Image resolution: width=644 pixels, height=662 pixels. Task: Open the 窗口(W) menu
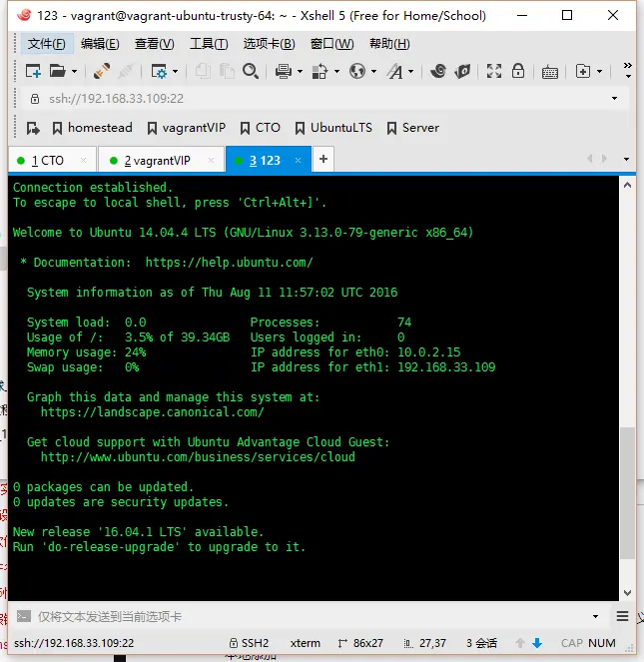pos(331,44)
